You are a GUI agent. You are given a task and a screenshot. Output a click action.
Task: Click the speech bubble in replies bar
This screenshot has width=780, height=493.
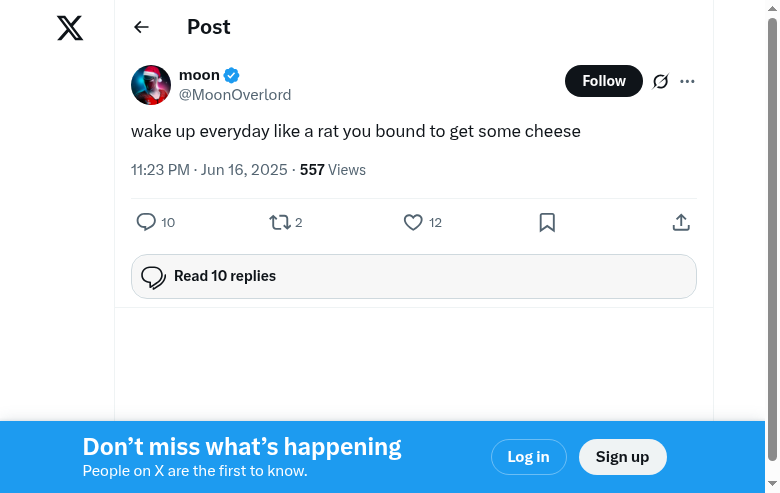tap(153, 277)
